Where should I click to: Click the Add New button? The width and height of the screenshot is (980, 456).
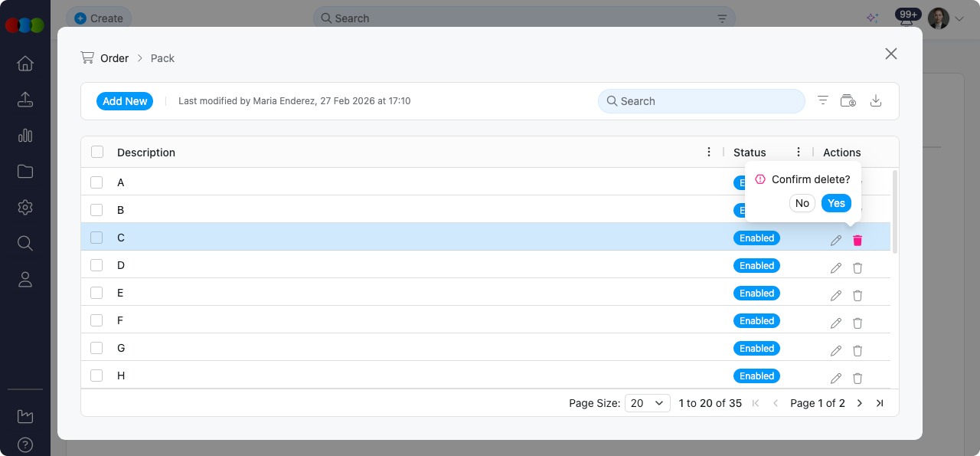pos(125,101)
